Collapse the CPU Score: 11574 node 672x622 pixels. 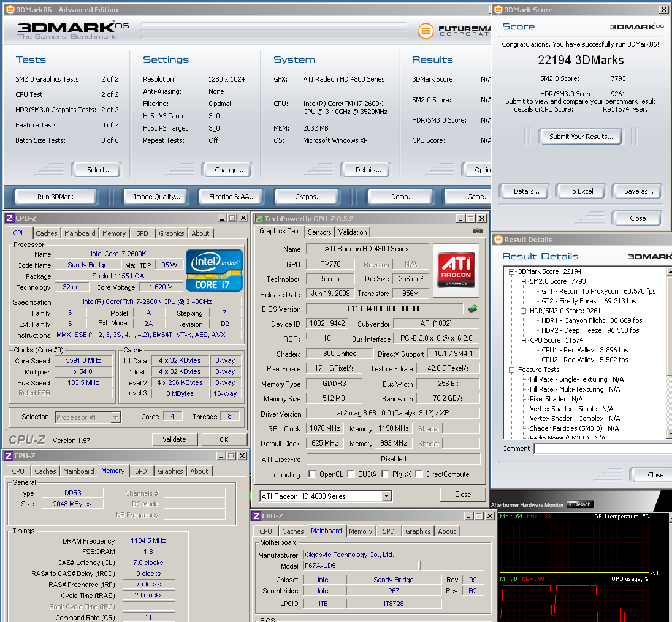[523, 341]
